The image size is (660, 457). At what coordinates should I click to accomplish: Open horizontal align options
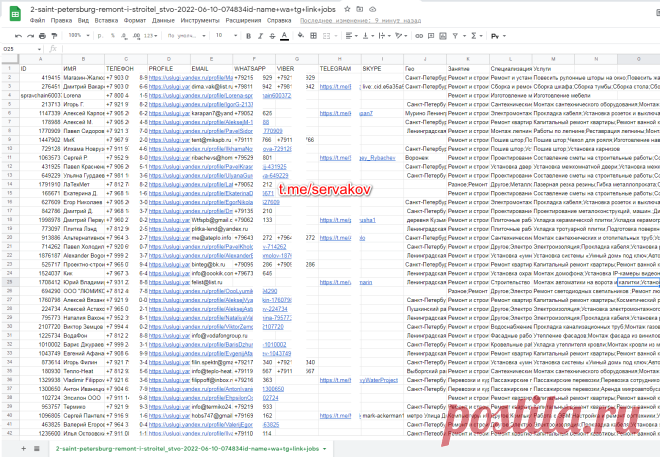(x=351, y=36)
